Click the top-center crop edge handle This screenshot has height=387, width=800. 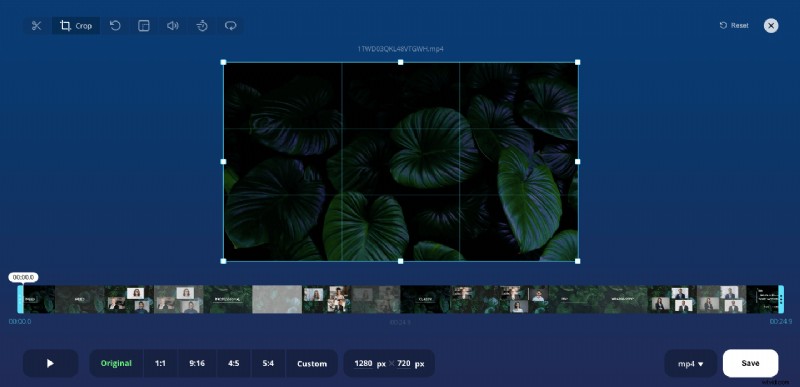[x=401, y=62]
